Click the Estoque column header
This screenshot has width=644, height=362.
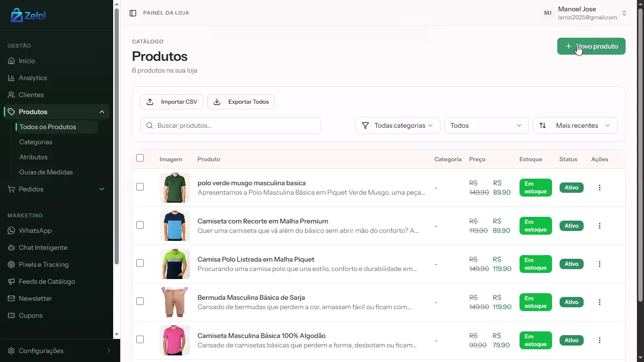click(531, 159)
